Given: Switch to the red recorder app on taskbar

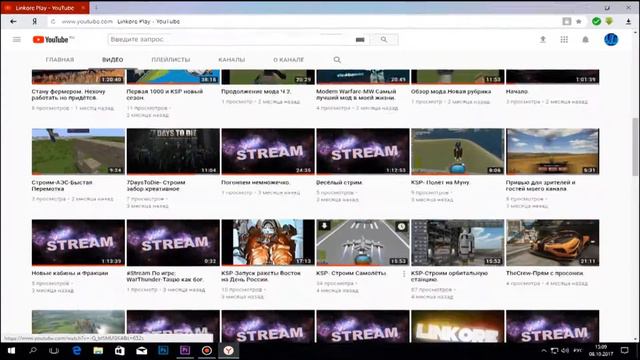Looking at the screenshot, I should point(207,351).
